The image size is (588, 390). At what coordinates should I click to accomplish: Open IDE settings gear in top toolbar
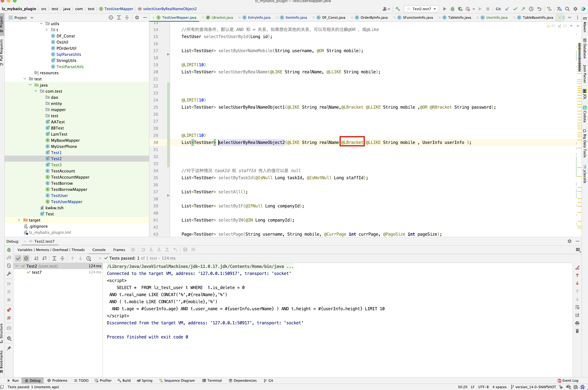pos(575,9)
